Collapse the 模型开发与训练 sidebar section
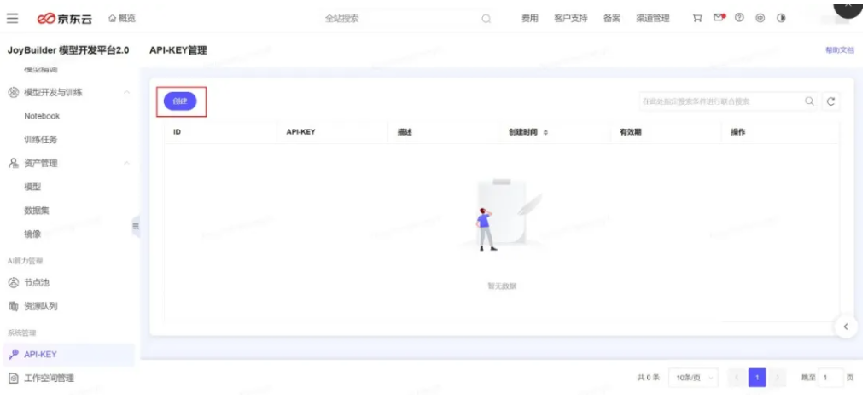Screen dimensions: 868x399 pos(126,92)
